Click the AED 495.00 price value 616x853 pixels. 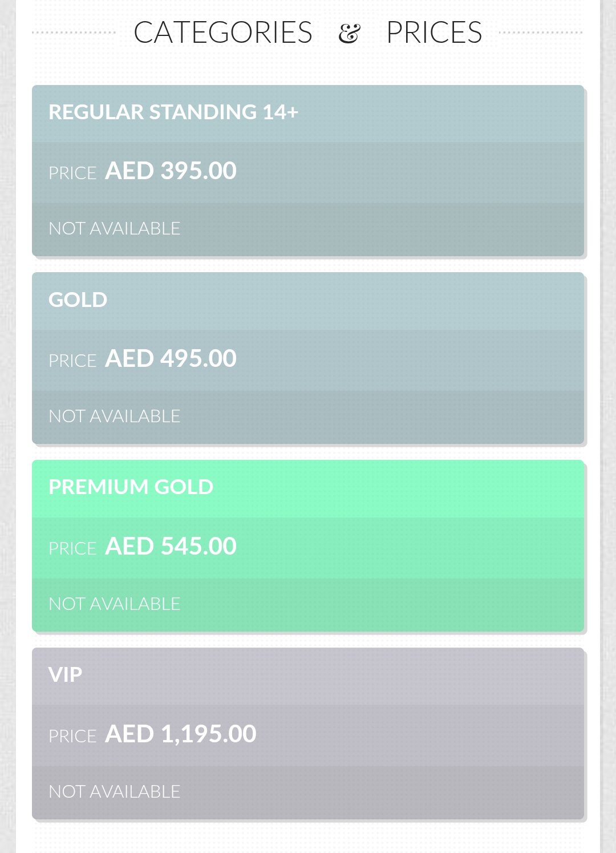click(171, 359)
